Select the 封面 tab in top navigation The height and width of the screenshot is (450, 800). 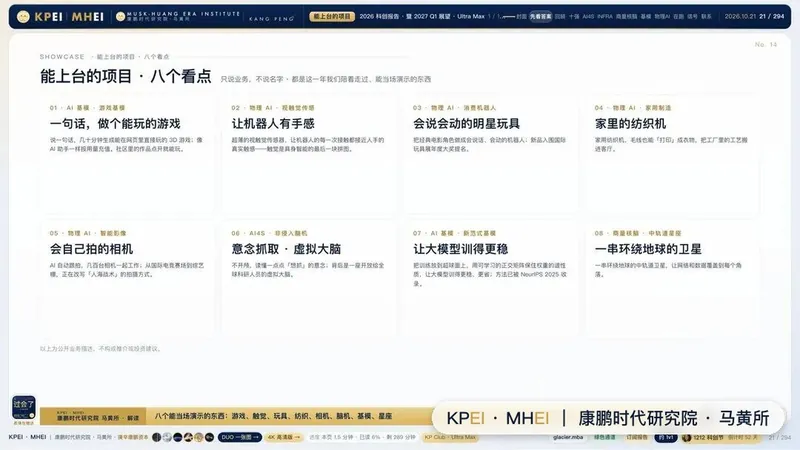tap(521, 16)
